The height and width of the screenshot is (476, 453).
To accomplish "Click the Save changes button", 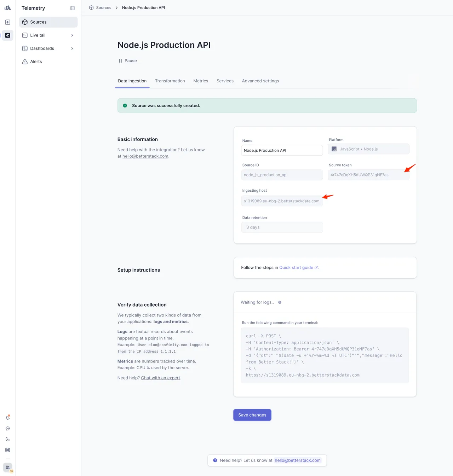I will click(x=252, y=415).
